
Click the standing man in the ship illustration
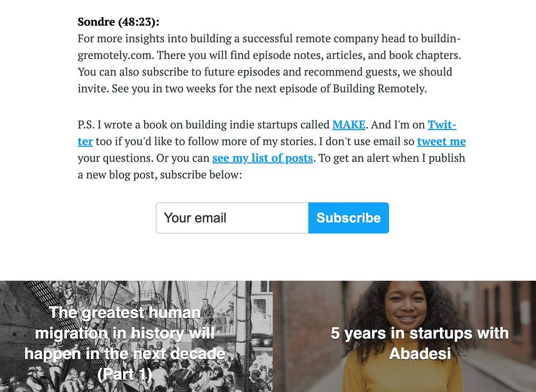tap(207, 312)
